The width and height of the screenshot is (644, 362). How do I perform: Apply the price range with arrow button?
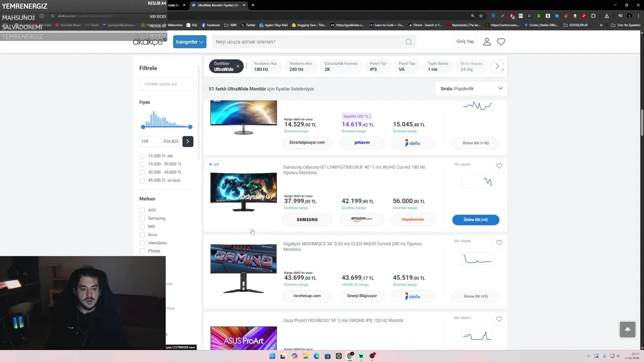(x=188, y=141)
